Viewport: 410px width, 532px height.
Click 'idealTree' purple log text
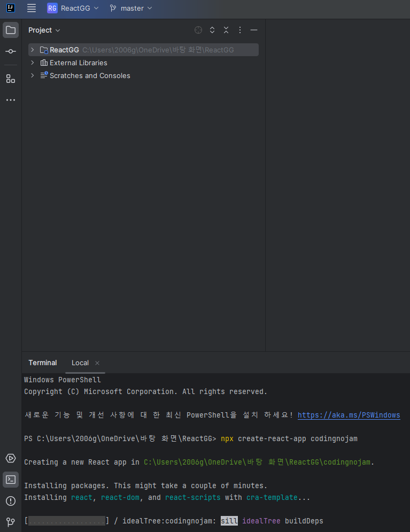[x=261, y=521]
